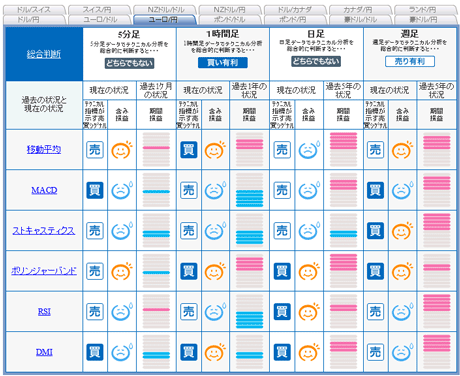
Task: Click sad face icon for 移動平均 under 日足
Action: 309,150
